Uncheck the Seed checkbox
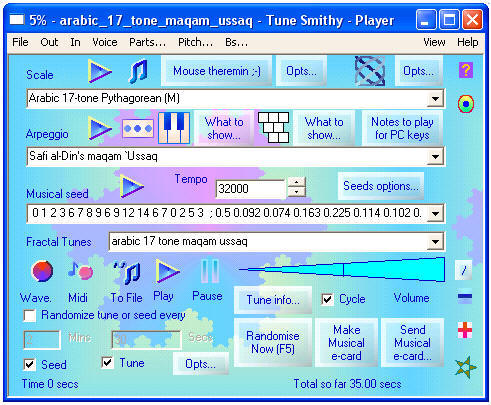 tap(30, 364)
